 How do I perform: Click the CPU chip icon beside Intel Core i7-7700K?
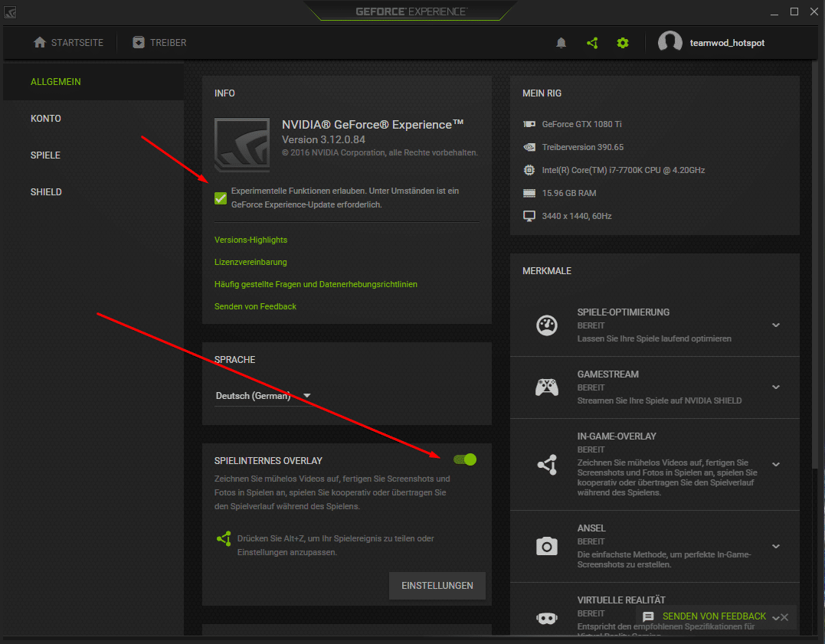coord(529,170)
